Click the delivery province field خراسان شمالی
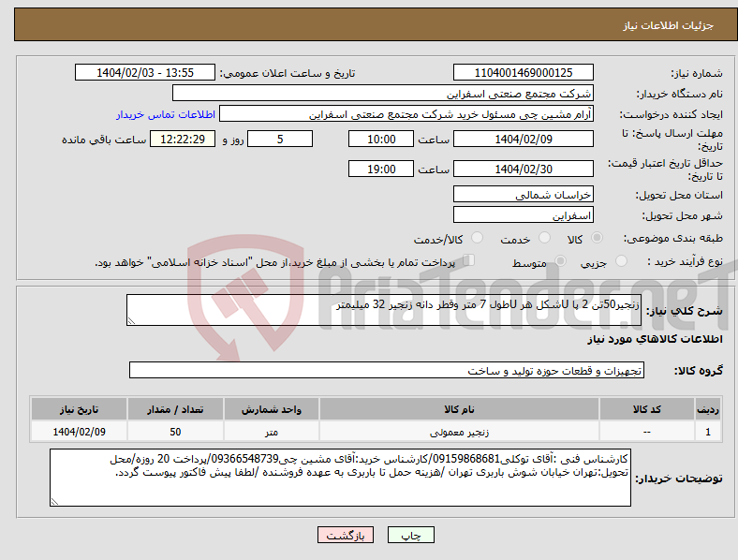 523,194
